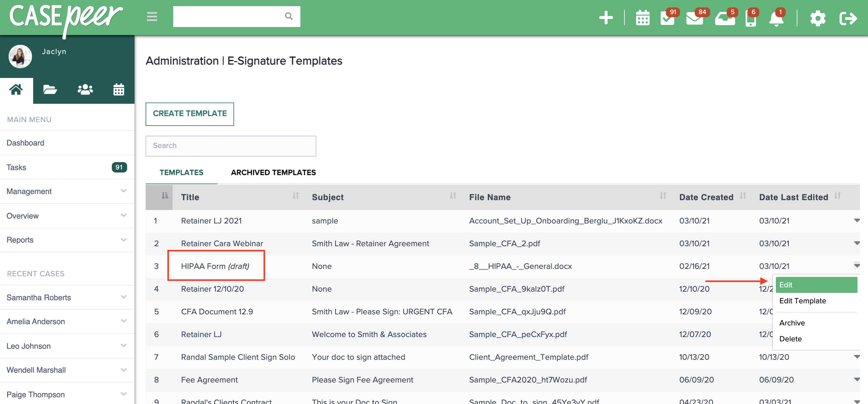Viewport: 868px width, 404px height.
Task: Log out using the exit icon
Action: click(848, 18)
